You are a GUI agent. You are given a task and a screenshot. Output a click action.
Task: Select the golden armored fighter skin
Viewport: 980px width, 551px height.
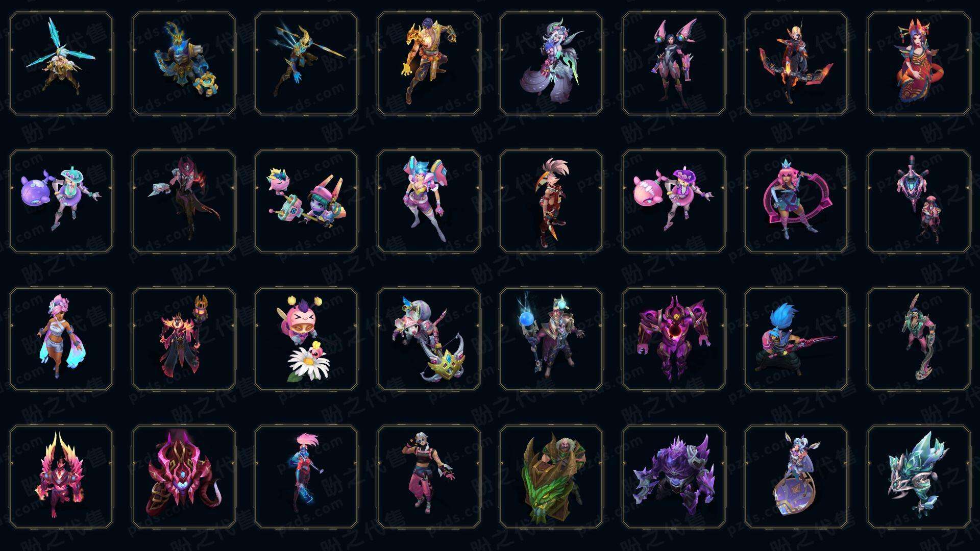[x=429, y=64]
